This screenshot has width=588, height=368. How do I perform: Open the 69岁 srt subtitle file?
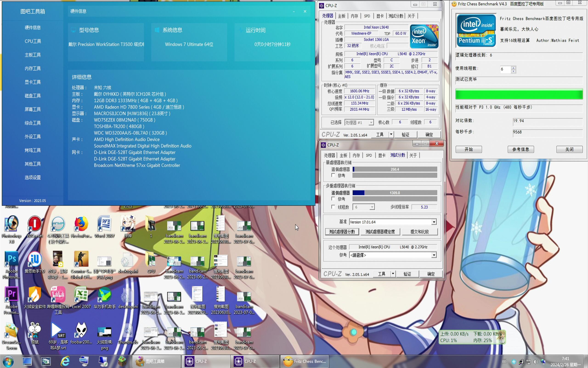coord(58,336)
